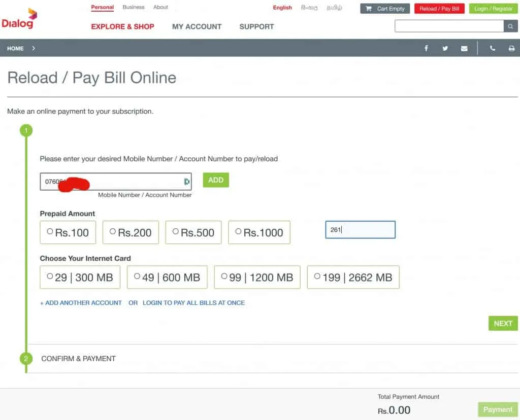Click Add Another Account link
This screenshot has width=520, height=420.
point(81,303)
